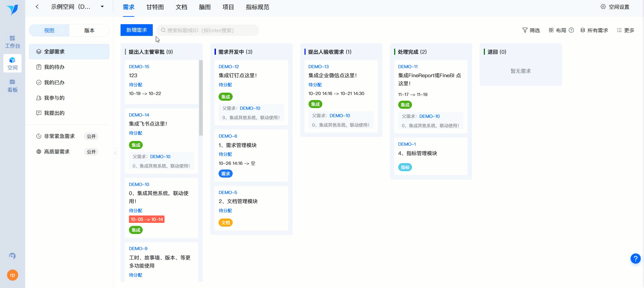Viewport: 644px width, 288px height.
Task: Click card title 4、指标管理模块
Action: [x=417, y=153]
